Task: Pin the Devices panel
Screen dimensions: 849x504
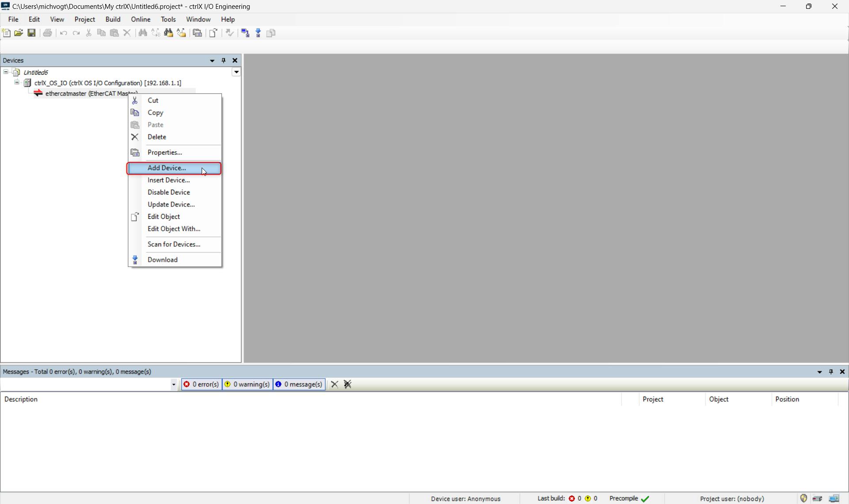Action: (223, 61)
